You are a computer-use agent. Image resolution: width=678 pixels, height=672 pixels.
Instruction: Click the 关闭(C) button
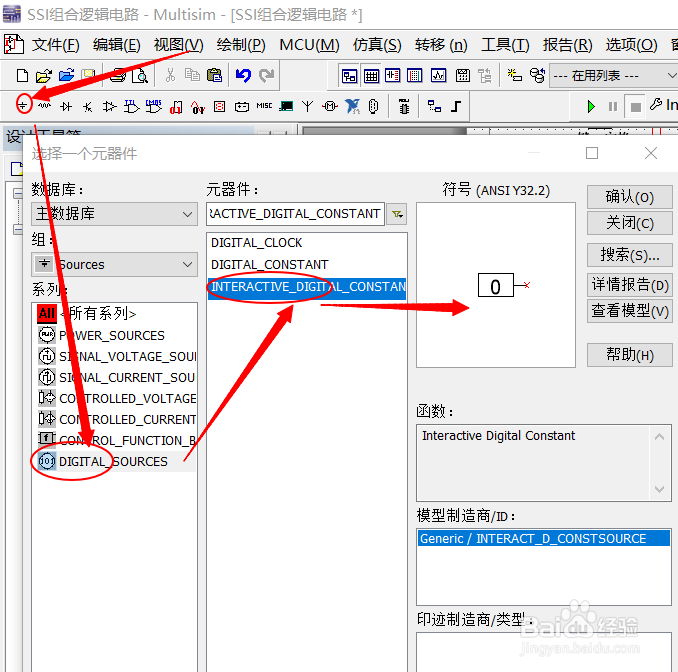click(630, 223)
